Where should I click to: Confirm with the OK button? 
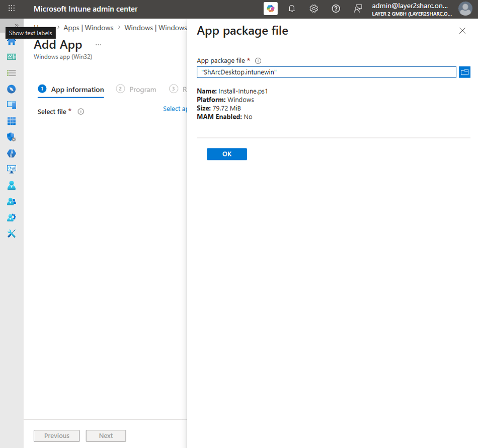pyautogui.click(x=227, y=154)
